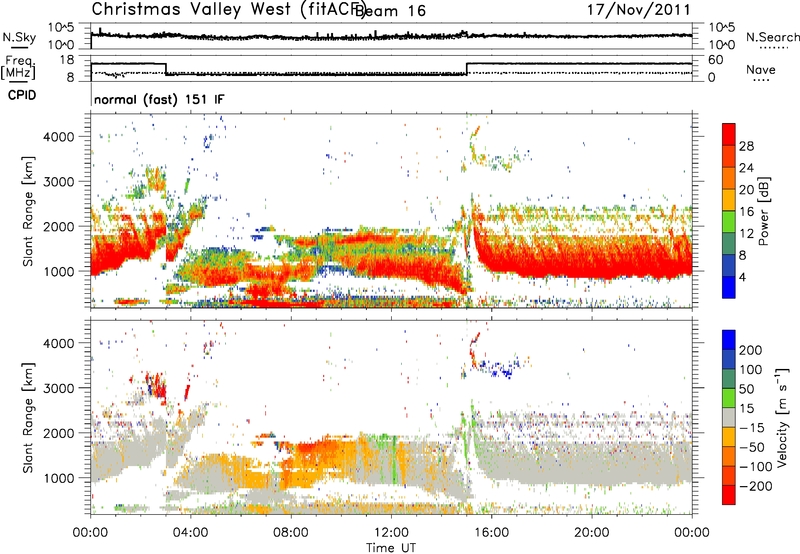
Task: Click the '12' tick on Power colorbar
Action: [746, 233]
